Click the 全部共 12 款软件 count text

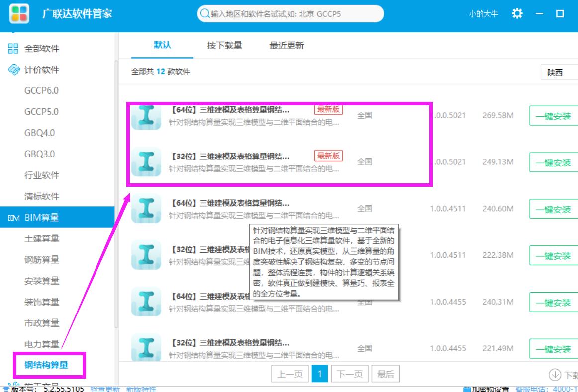click(x=161, y=72)
